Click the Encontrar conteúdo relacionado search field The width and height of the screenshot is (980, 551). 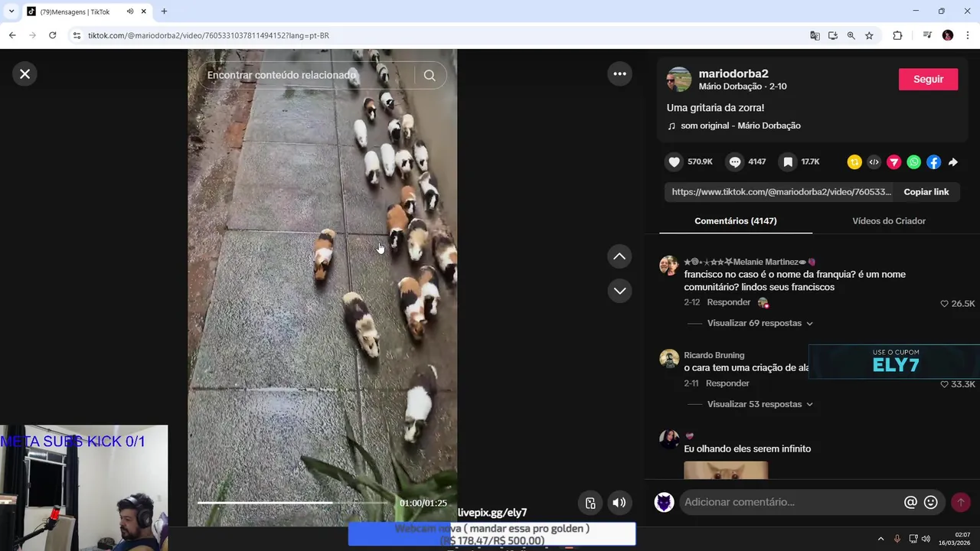click(x=306, y=75)
